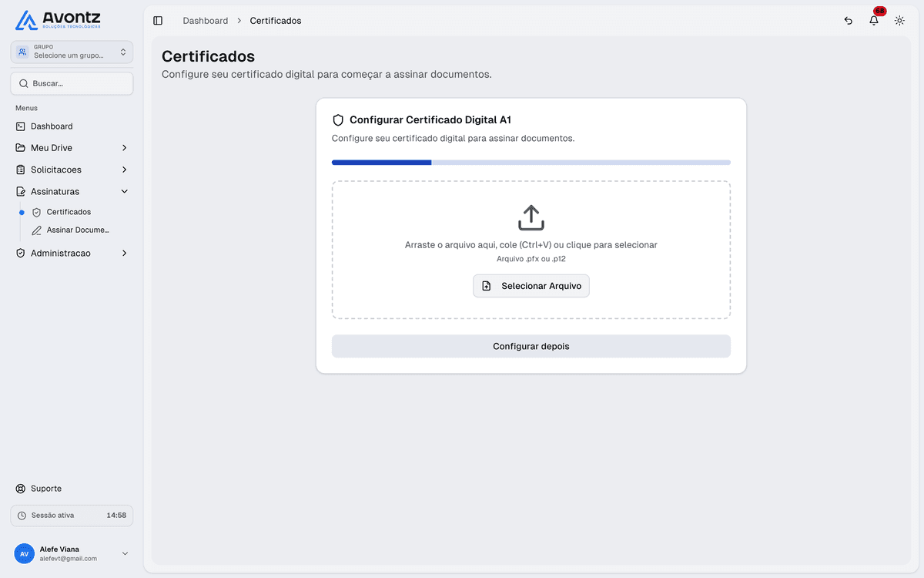The height and width of the screenshot is (578, 924).
Task: Select the Dashboard terminal icon in sidebar
Action: (21, 126)
